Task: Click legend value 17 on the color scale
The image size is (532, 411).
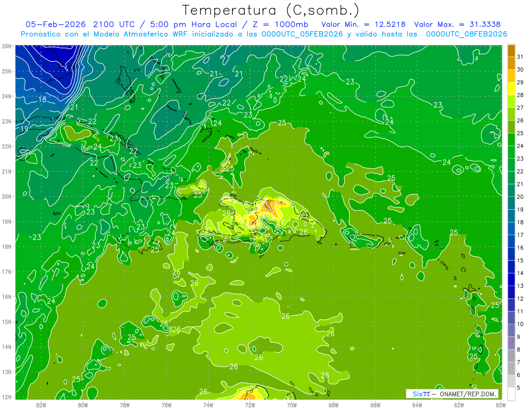Action: tap(520, 235)
